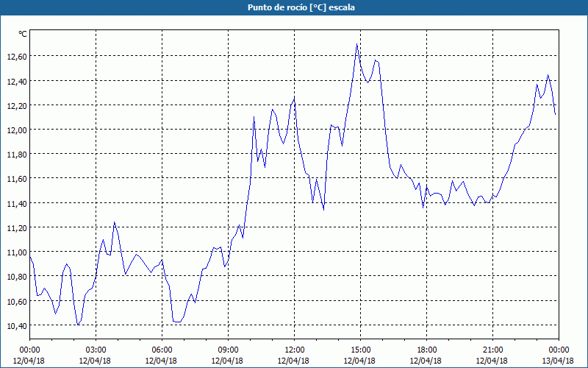Click the 11,00 y-axis value
Image resolution: width=588 pixels, height=368 pixels.
coord(17,252)
